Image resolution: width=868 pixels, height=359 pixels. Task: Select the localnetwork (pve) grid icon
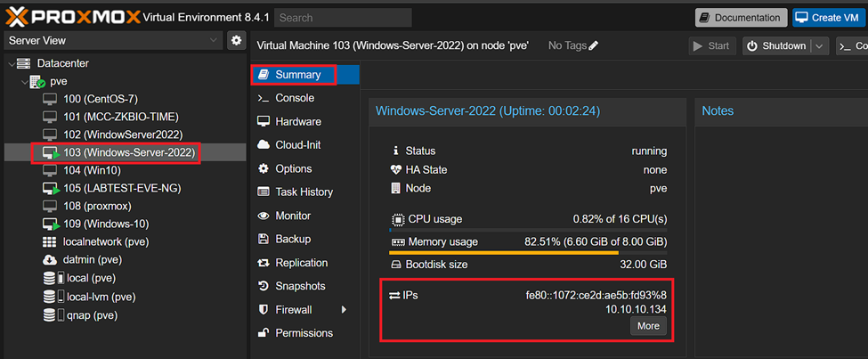tap(50, 241)
